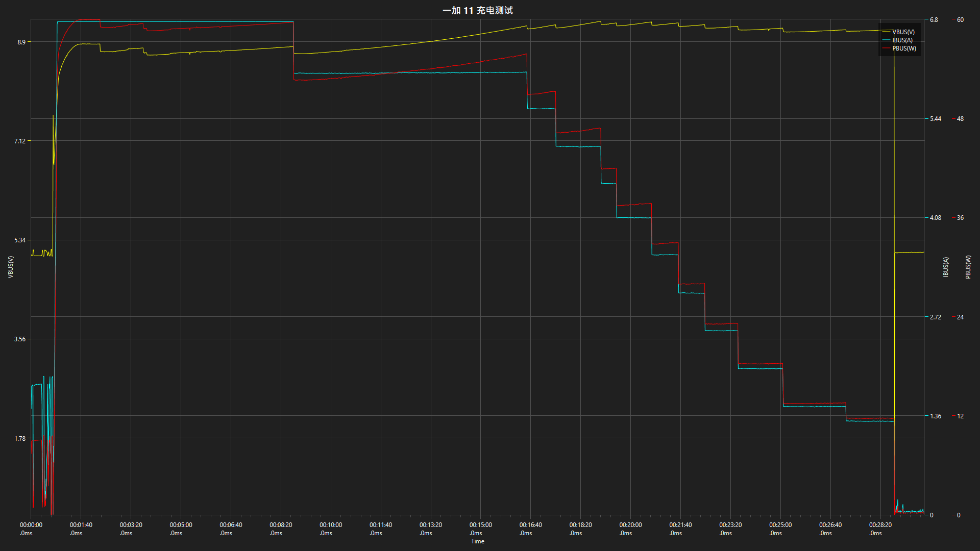Click the 1.78 VBUS axis tick
The height and width of the screenshot is (551, 980).
point(20,438)
